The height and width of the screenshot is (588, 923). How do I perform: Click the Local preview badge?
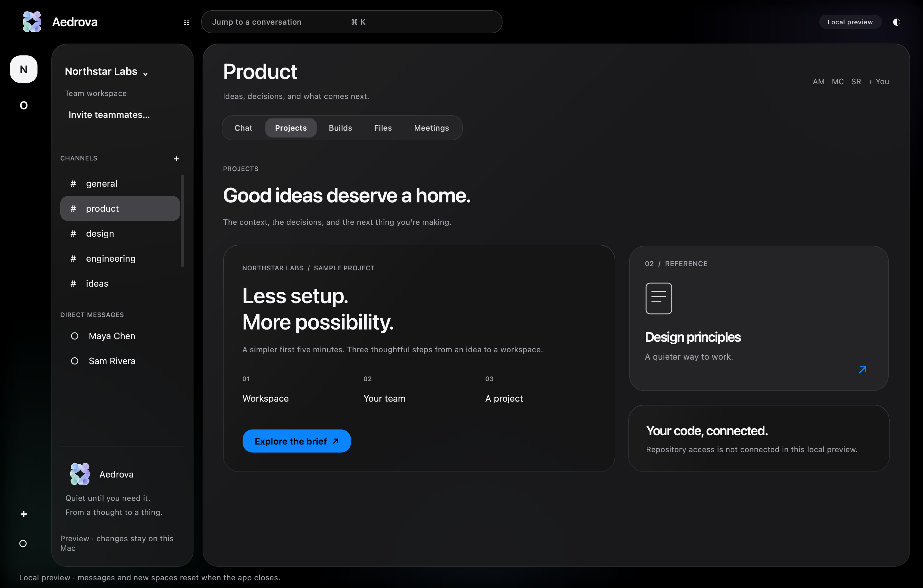[850, 22]
